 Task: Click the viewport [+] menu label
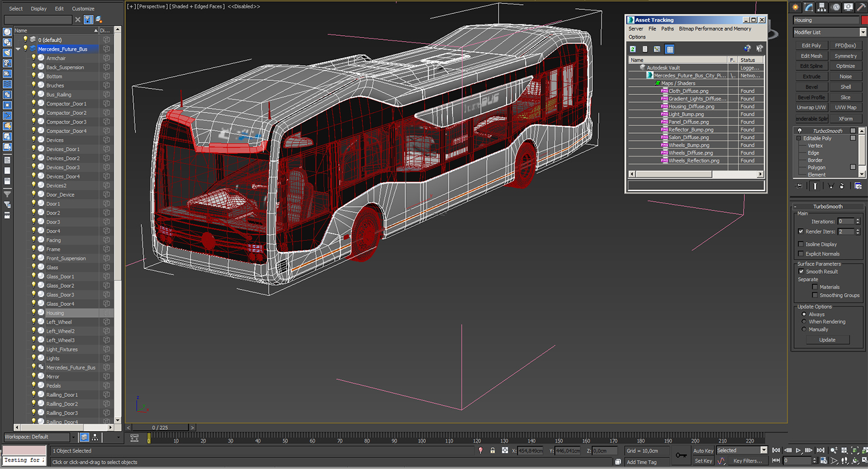(x=130, y=6)
